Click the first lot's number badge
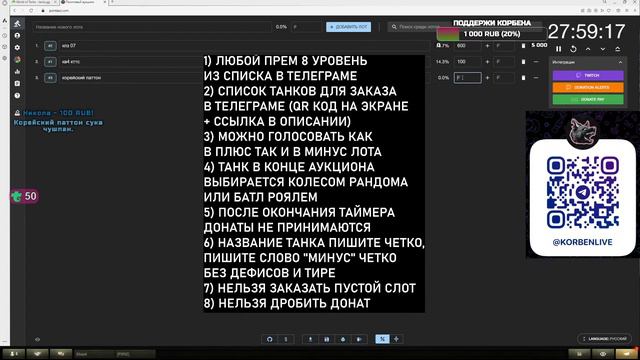The image size is (640, 360). tap(50, 46)
